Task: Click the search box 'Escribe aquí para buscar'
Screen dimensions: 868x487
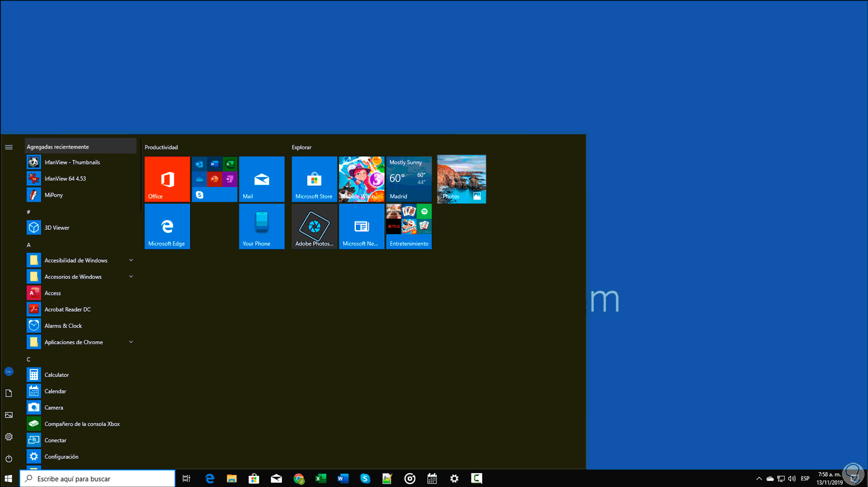Action: point(98,478)
